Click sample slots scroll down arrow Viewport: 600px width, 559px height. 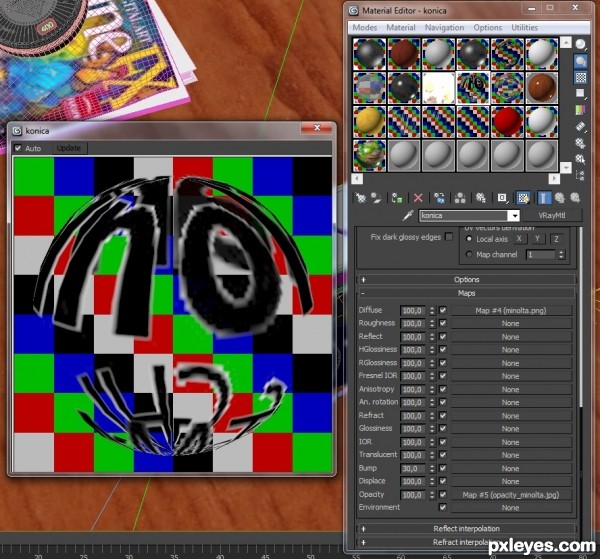566,167
